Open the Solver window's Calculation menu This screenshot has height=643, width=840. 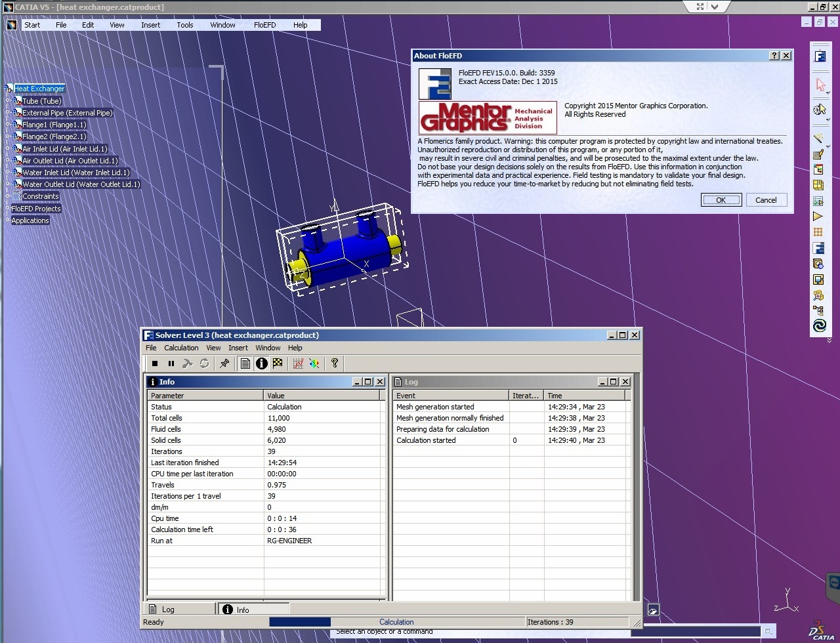tap(181, 348)
